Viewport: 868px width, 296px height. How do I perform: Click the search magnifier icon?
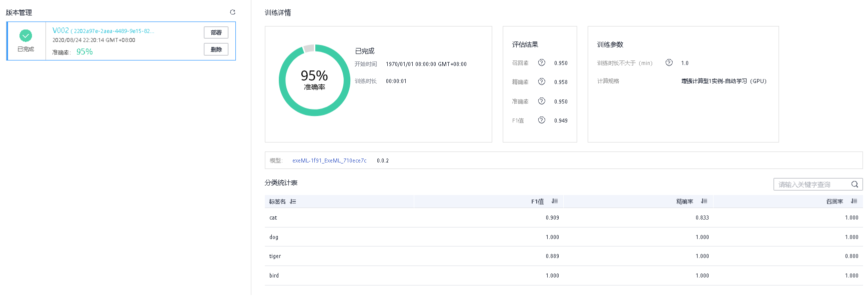855,184
